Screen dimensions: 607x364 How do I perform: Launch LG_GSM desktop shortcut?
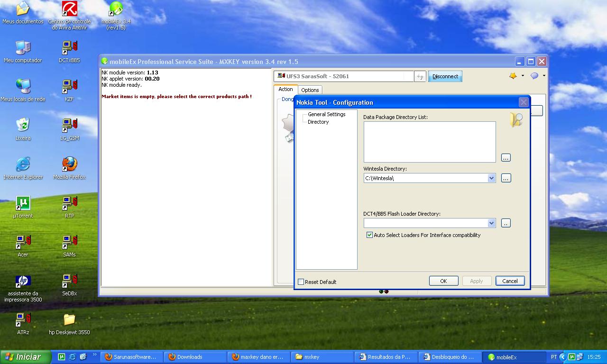click(70, 129)
